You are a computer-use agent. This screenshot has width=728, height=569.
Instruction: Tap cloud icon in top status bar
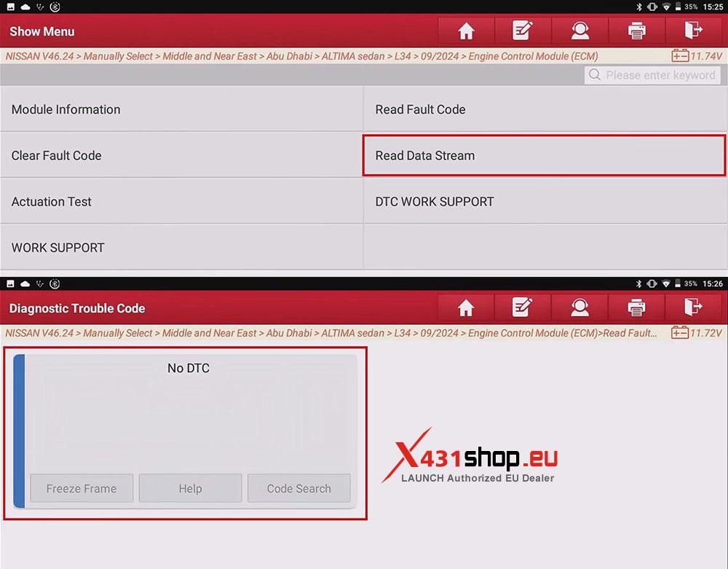click(25, 7)
